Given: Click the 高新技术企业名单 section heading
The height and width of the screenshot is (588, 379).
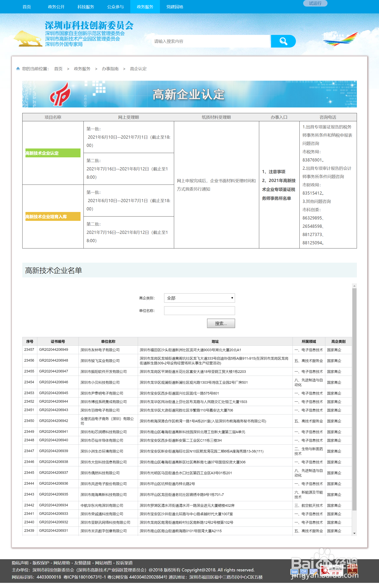Looking at the screenshot, I should point(53,270).
